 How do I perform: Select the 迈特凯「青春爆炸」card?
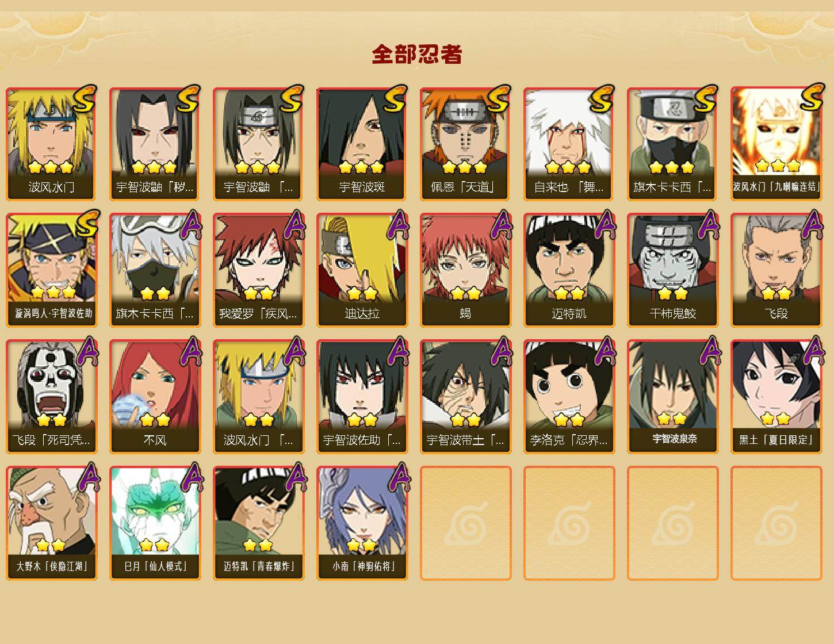pyautogui.click(x=258, y=523)
